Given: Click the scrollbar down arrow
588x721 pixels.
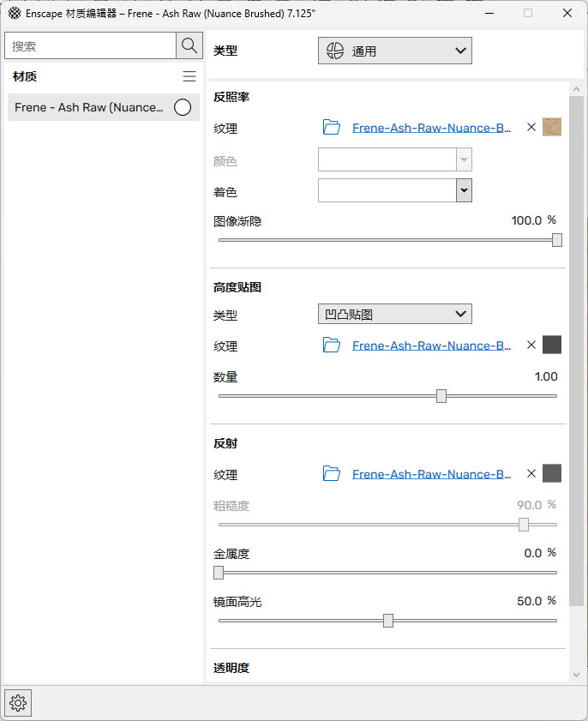Looking at the screenshot, I should coord(576,675).
